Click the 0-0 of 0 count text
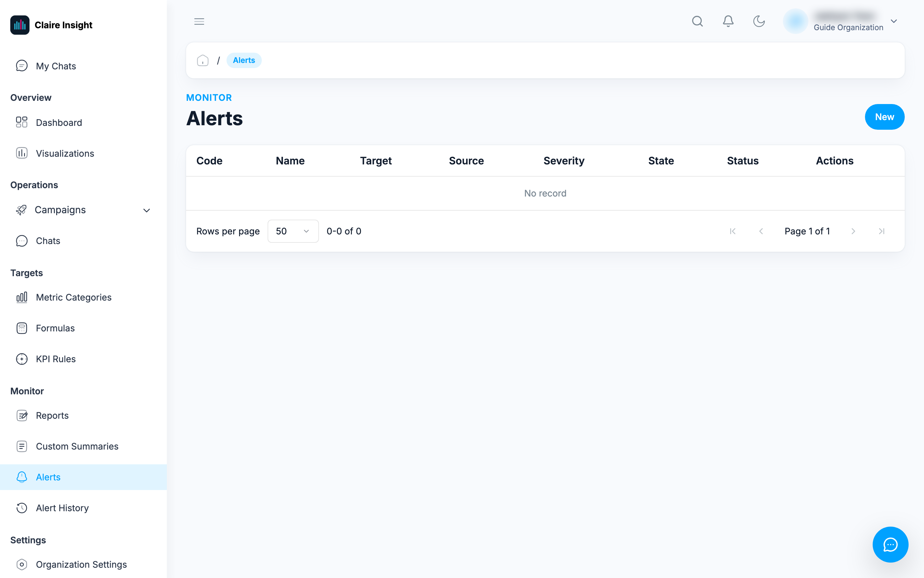Viewport: 924px width, 578px height. pyautogui.click(x=344, y=231)
